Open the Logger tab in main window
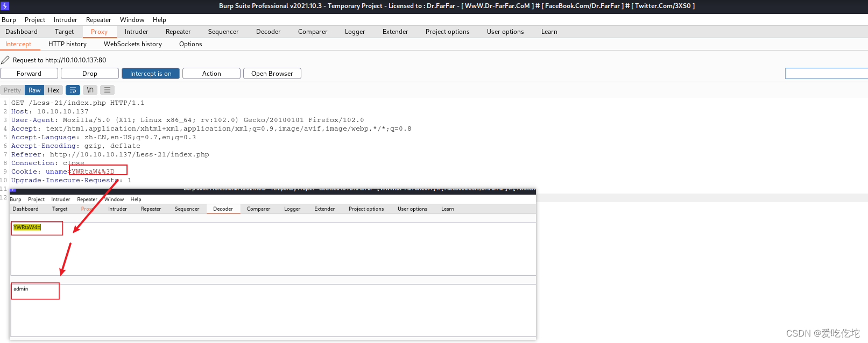 tap(355, 32)
